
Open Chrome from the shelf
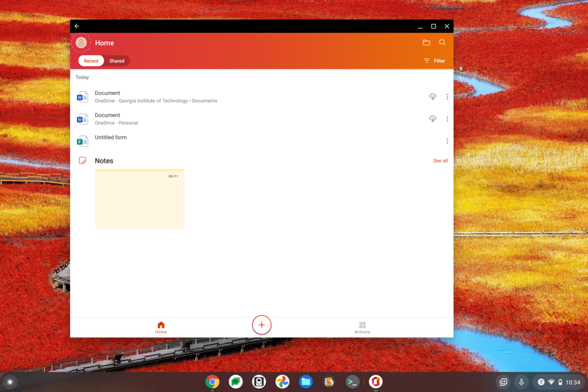(x=212, y=382)
